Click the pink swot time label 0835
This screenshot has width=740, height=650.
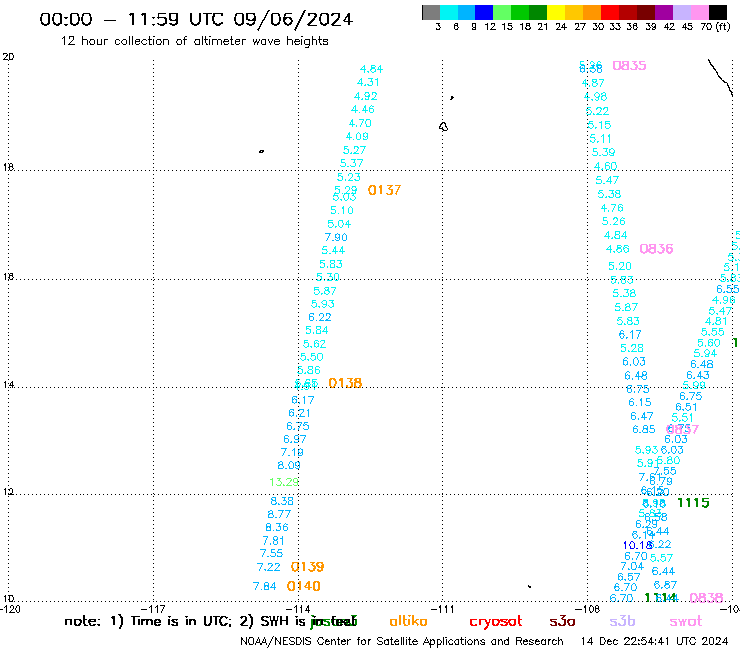pyautogui.click(x=629, y=66)
